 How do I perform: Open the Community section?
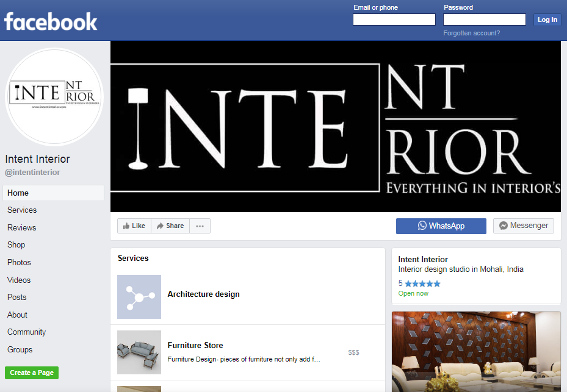(x=26, y=332)
